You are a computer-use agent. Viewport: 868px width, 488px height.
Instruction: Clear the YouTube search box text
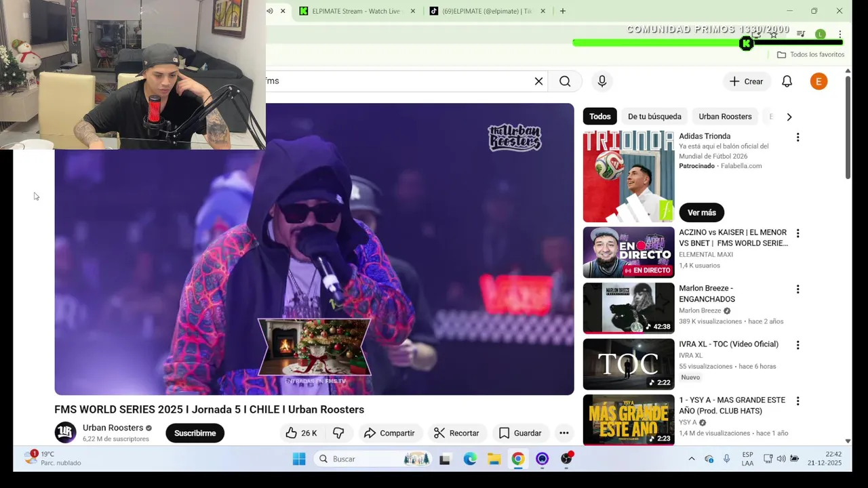point(538,81)
